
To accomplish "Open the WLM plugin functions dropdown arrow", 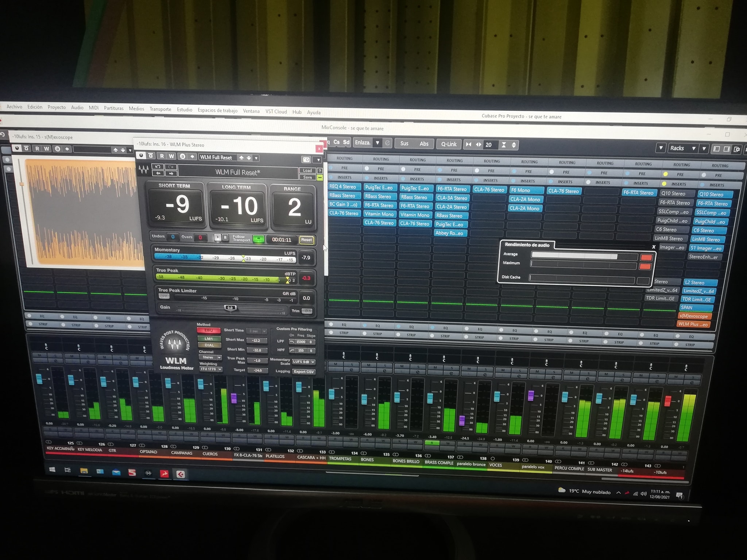I will point(318,160).
